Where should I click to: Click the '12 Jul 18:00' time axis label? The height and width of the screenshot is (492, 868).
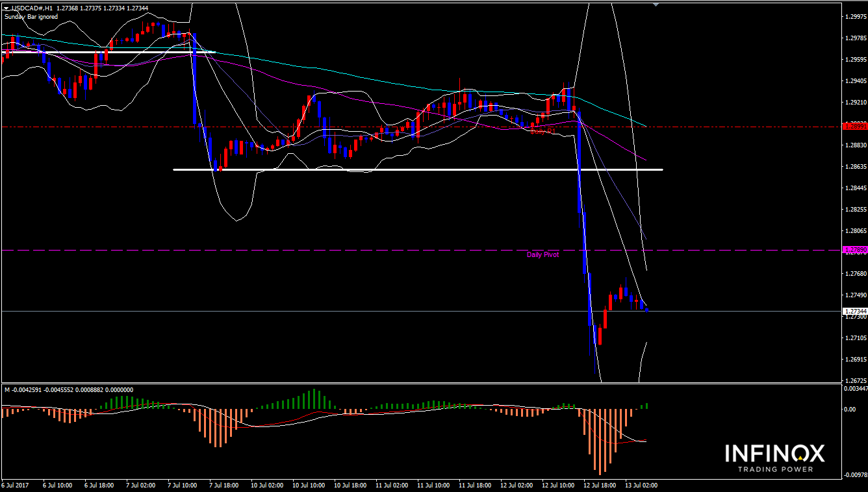point(600,485)
